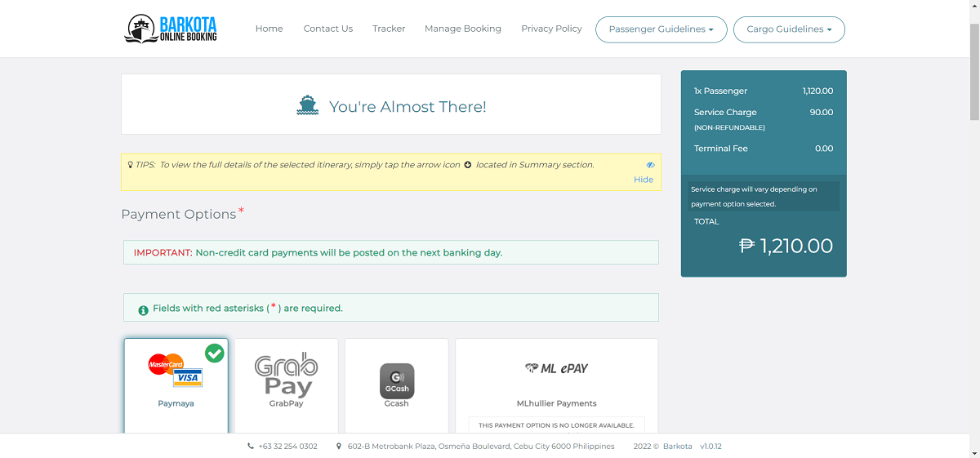
Task: Expand Cargo Guidelines dropdown
Action: coord(790,29)
